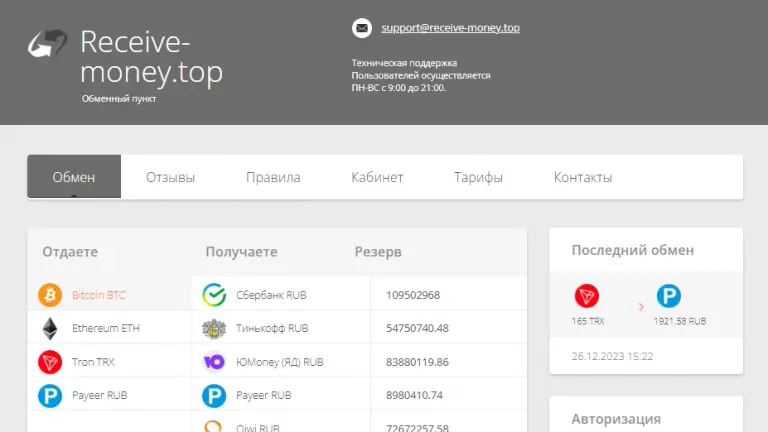Click the Получаете column header
Viewport: 768px width, 432px height.
tap(241, 252)
